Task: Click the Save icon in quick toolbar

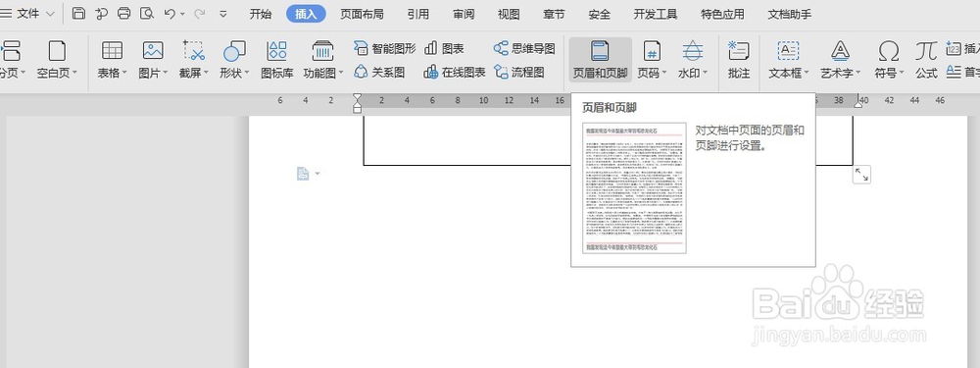Action: point(78,13)
